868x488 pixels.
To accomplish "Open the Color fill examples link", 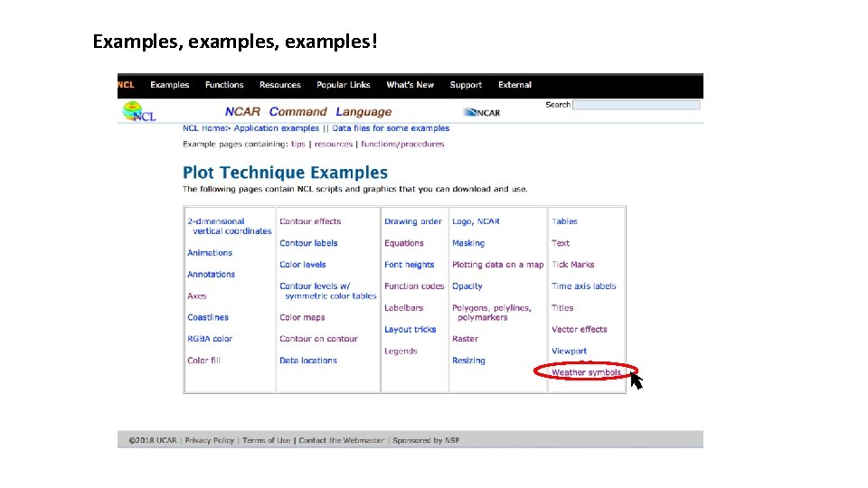I will [x=203, y=361].
